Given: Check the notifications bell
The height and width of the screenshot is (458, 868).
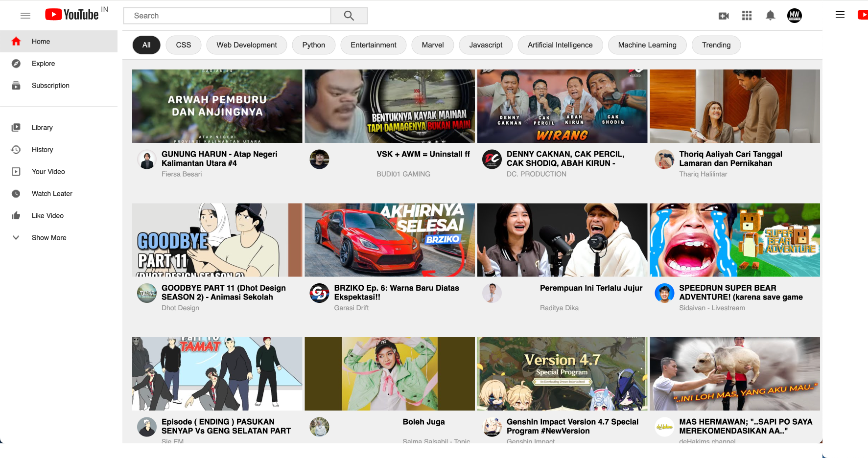Looking at the screenshot, I should pyautogui.click(x=770, y=16).
